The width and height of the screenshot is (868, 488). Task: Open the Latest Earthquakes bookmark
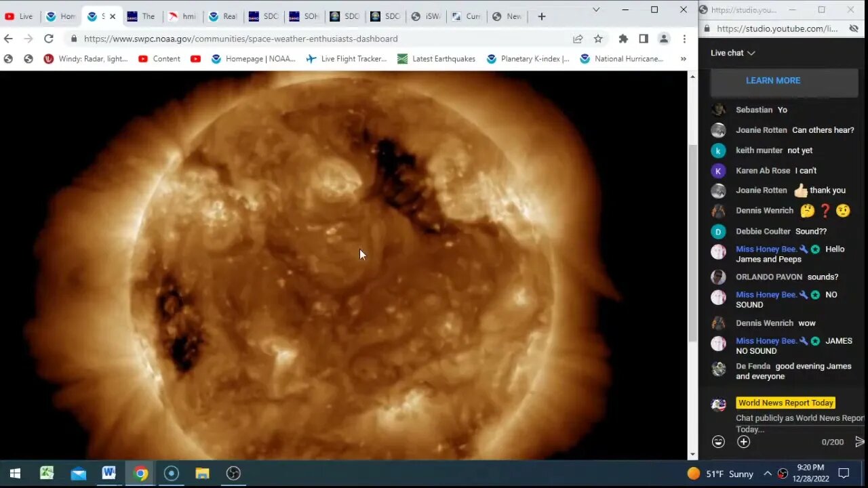point(436,59)
